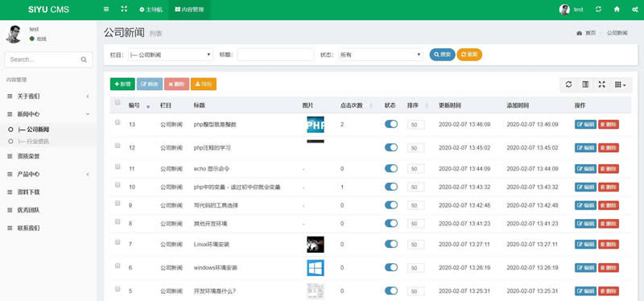Click the light blue 修改 toolbar button

pyautogui.click(x=150, y=84)
